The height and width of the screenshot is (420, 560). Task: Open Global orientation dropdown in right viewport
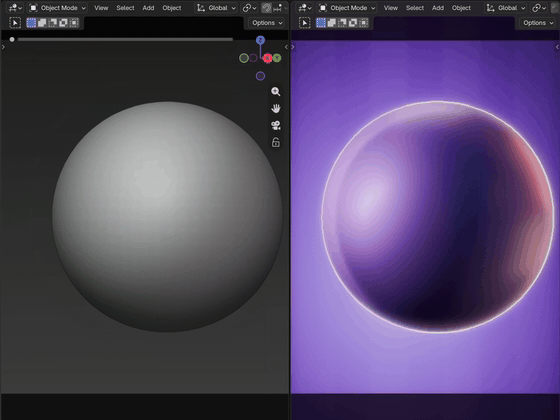(505, 8)
